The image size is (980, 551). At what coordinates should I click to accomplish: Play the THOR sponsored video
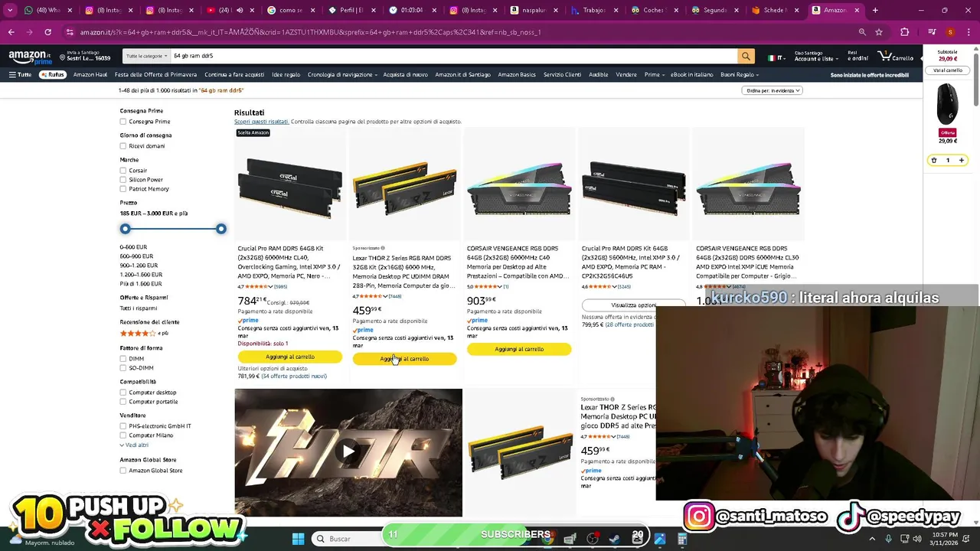point(348,452)
